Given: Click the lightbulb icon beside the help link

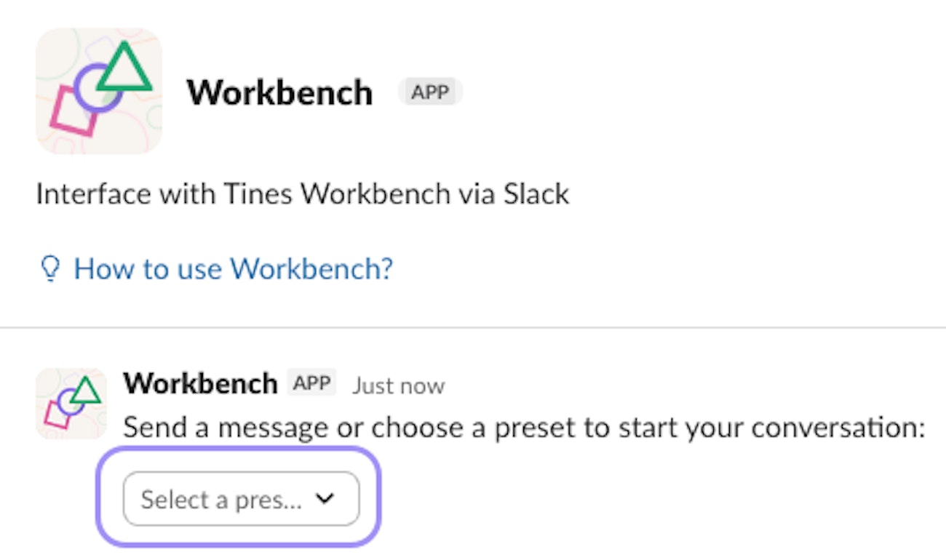Looking at the screenshot, I should click(x=49, y=269).
